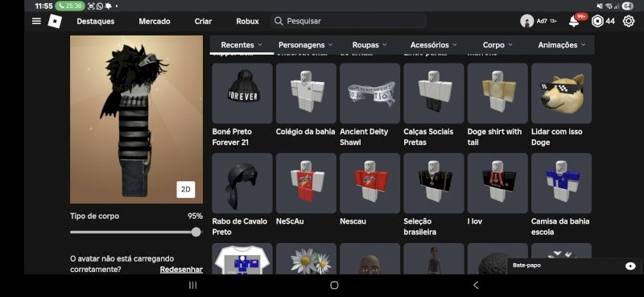The image size is (644, 297).
Task: Tap the Android recent apps button
Action: (192, 285)
